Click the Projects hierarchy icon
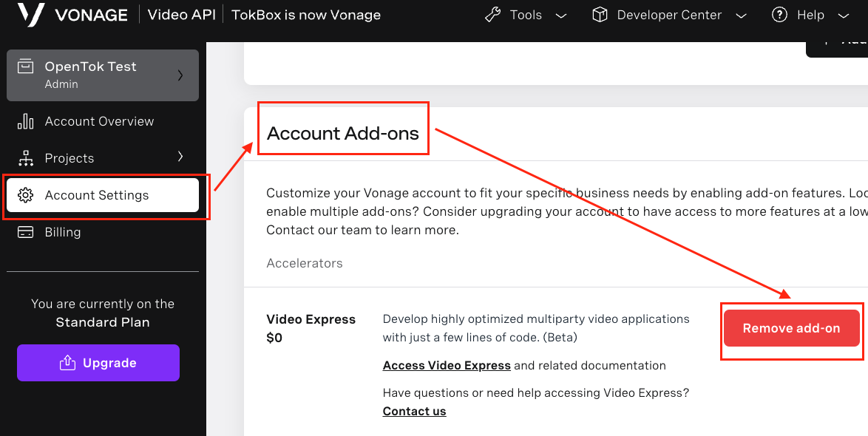 [26, 158]
